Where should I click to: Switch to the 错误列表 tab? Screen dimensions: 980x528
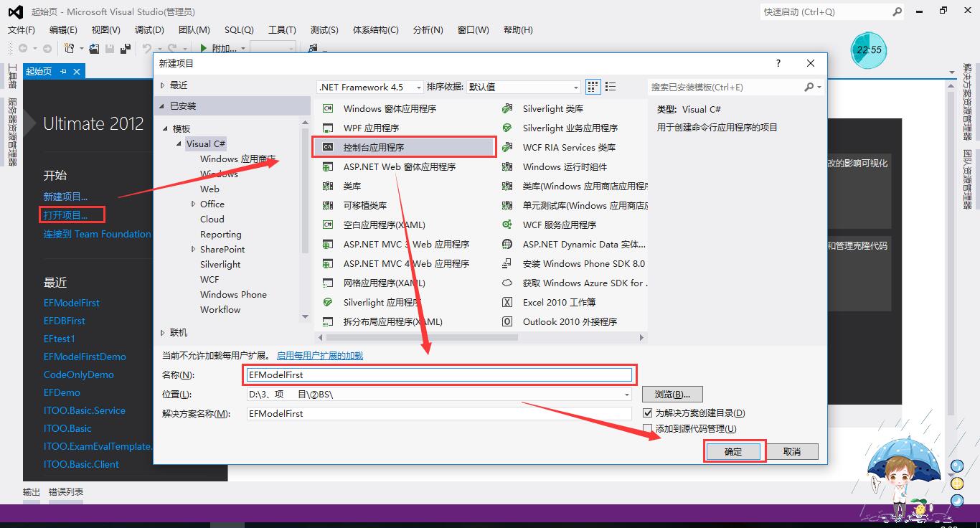(66, 491)
